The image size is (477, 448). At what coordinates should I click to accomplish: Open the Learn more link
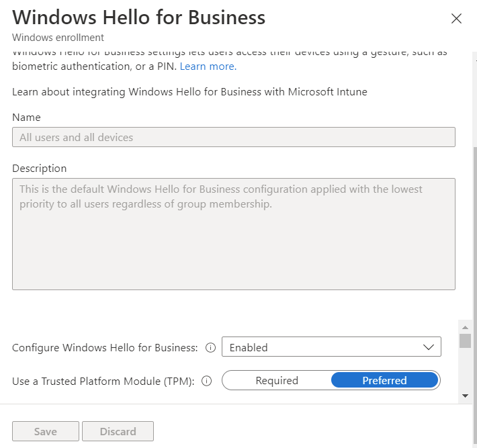pyautogui.click(x=208, y=66)
